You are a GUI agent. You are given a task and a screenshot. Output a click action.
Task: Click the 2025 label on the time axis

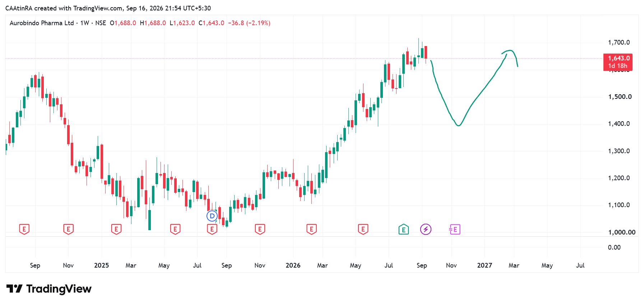tap(101, 265)
